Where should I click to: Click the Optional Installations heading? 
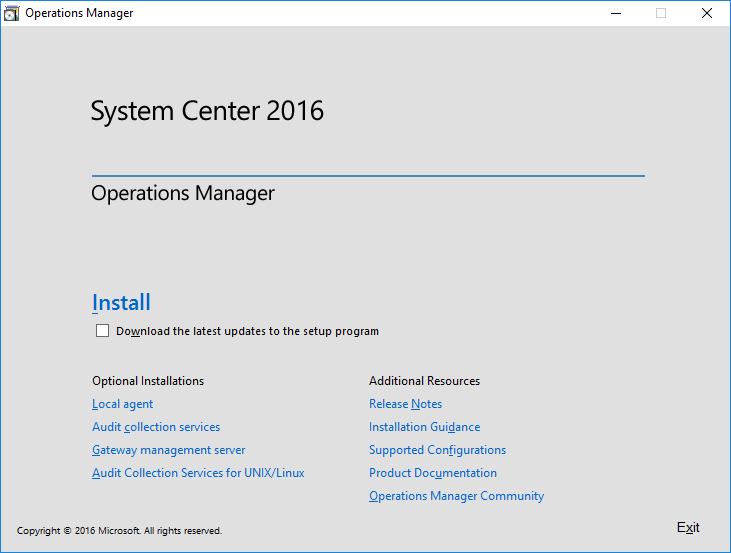pyautogui.click(x=148, y=381)
